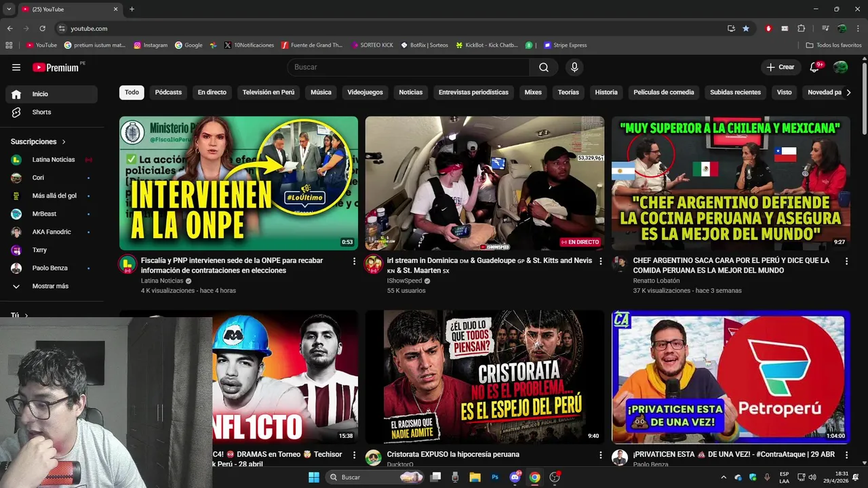Open Discord from the taskbar

coord(515,477)
